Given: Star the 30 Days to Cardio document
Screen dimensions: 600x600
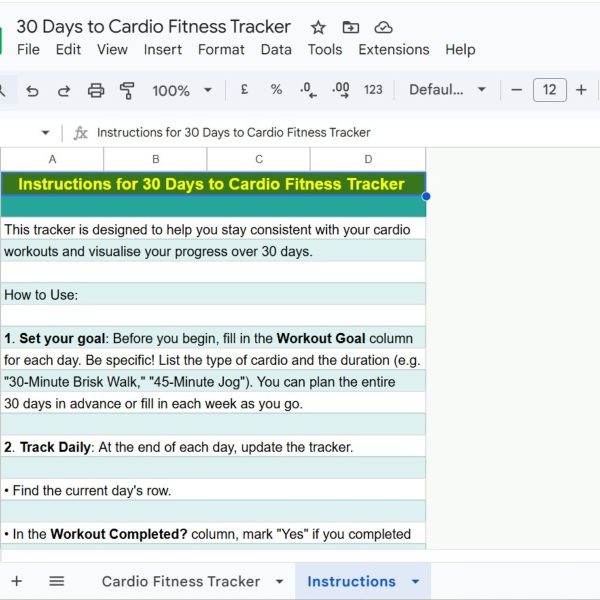Looking at the screenshot, I should [318, 28].
